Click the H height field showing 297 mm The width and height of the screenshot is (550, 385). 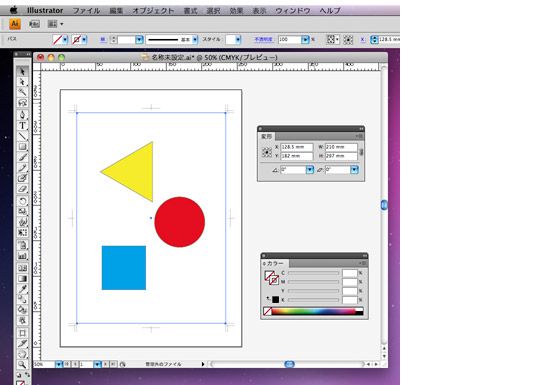[341, 156]
